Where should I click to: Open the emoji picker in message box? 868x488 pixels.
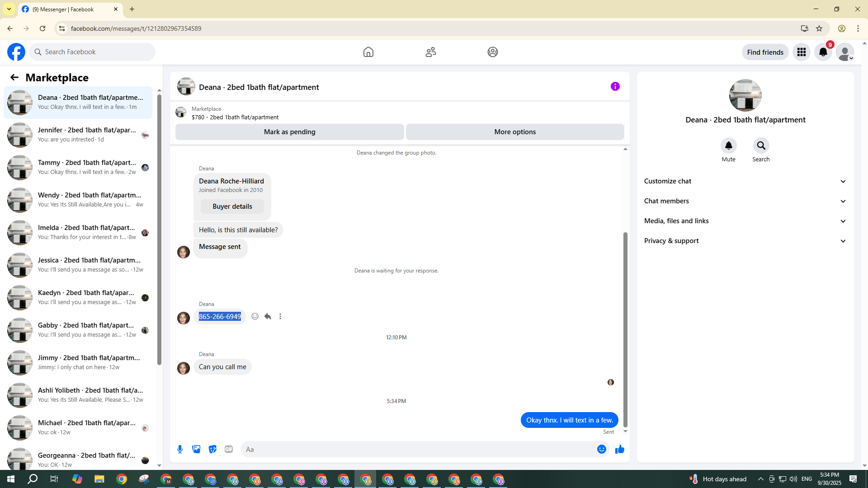(602, 449)
